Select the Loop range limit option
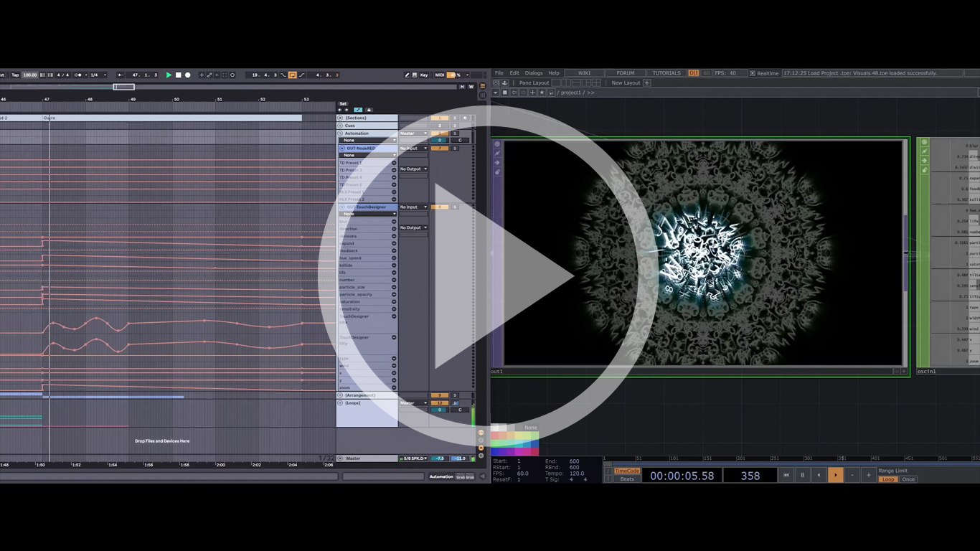This screenshot has height=551, width=980. pyautogui.click(x=888, y=479)
